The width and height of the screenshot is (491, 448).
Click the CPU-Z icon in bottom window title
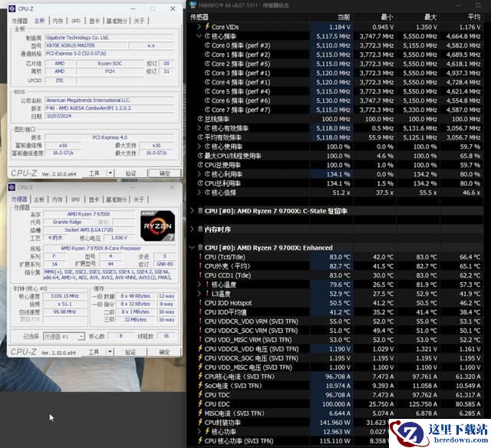pos(12,187)
